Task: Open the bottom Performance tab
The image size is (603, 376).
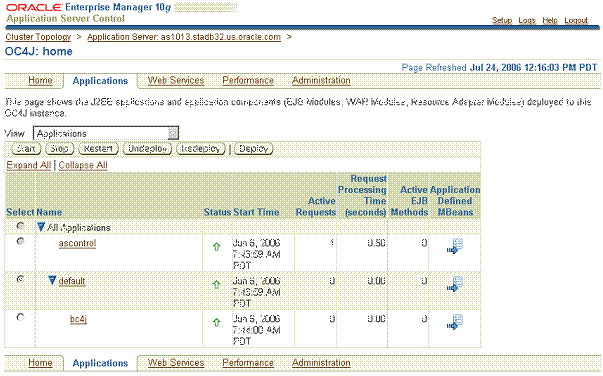Action: 248,363
